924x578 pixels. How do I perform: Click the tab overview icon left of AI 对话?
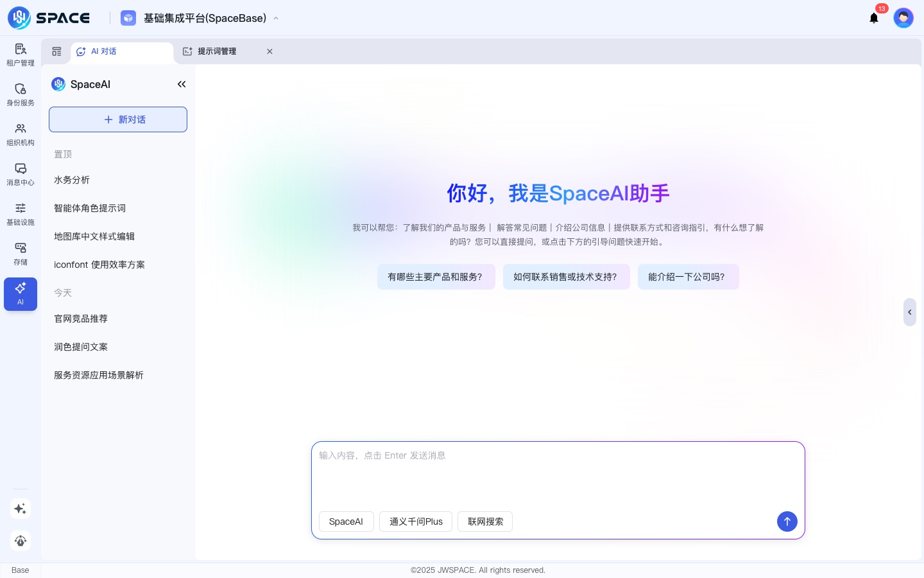[56, 51]
